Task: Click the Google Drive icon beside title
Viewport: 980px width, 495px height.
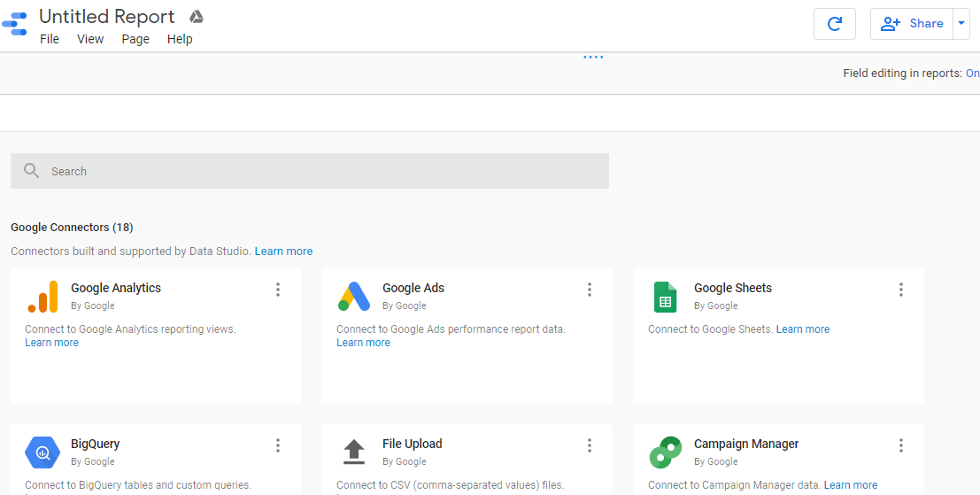Action: (197, 17)
